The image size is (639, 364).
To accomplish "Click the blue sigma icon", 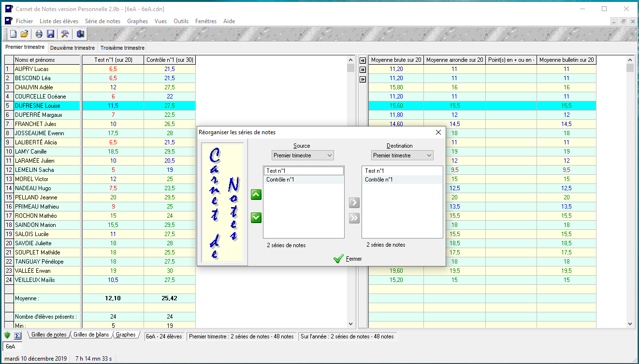I will (x=18, y=336).
